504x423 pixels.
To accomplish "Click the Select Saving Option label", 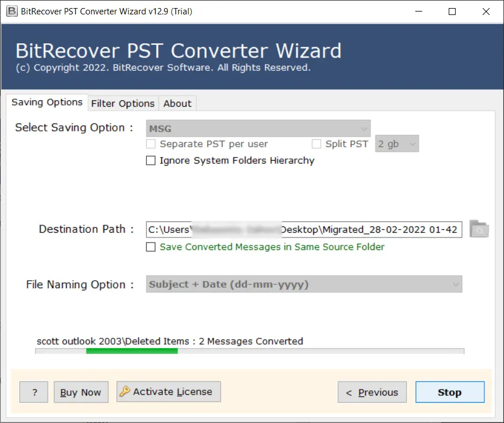I will (74, 128).
